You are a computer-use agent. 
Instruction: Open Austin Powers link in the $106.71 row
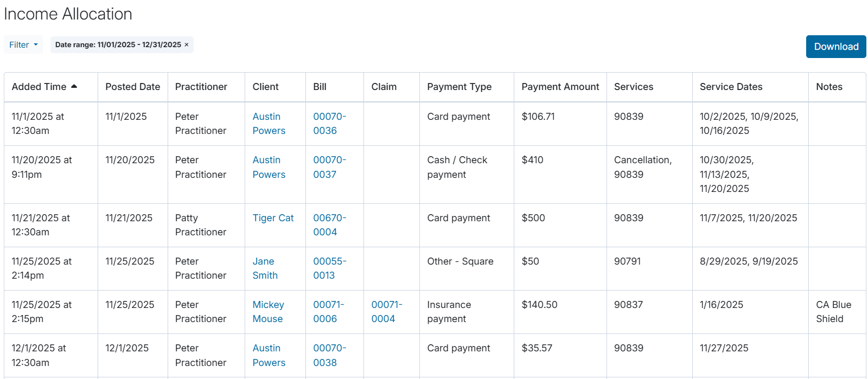[269, 124]
